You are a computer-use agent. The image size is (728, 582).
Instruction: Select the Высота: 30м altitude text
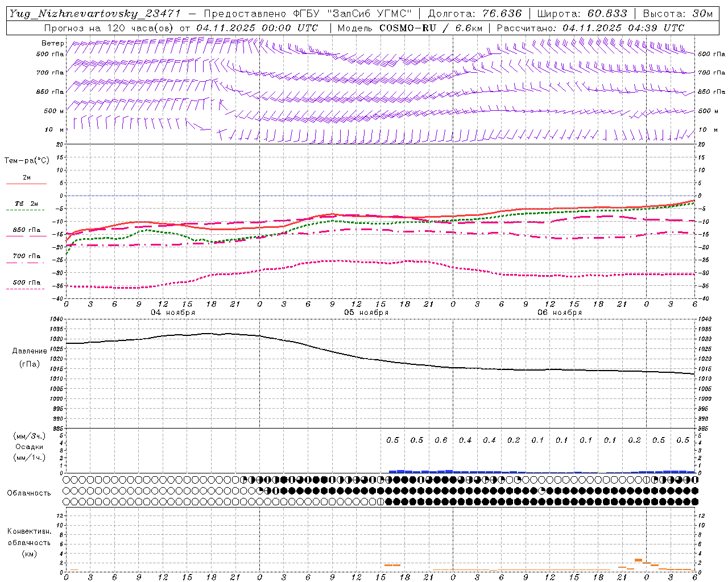coord(677,14)
